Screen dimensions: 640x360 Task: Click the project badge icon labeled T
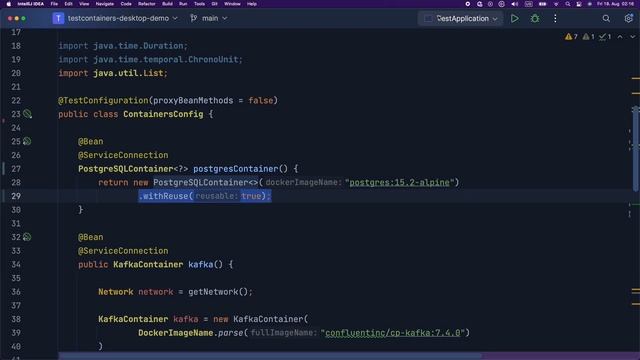pyautogui.click(x=58, y=18)
